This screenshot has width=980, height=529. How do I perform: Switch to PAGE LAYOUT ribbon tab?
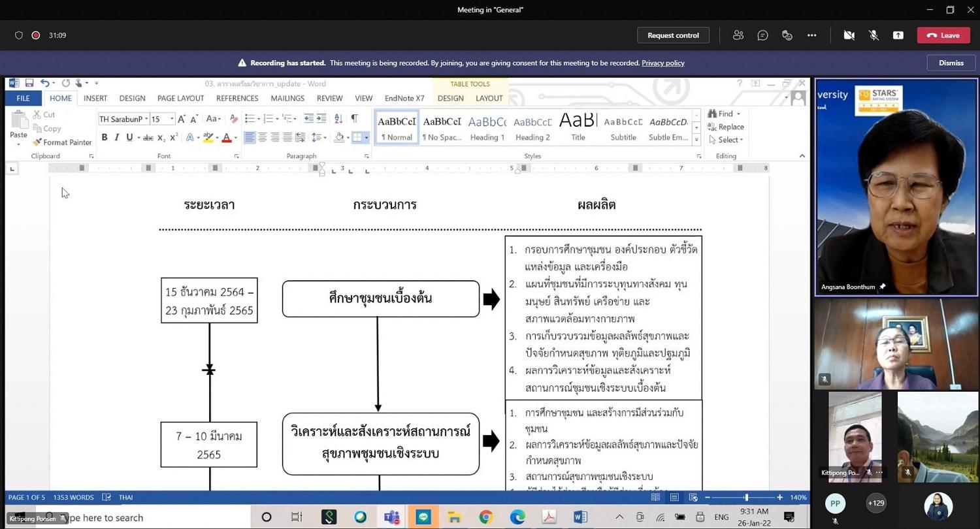[x=181, y=98]
